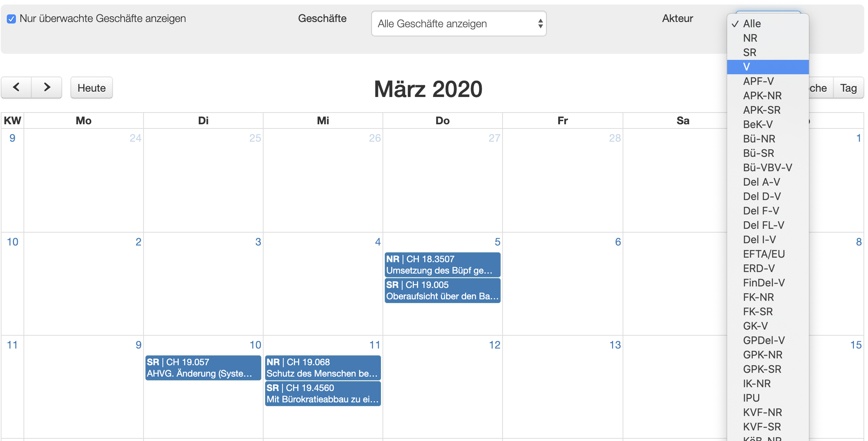Uncheck Nur überwachte Geschäfte anzeigen checkbox
The height and width of the screenshot is (441, 868).
coord(11,19)
